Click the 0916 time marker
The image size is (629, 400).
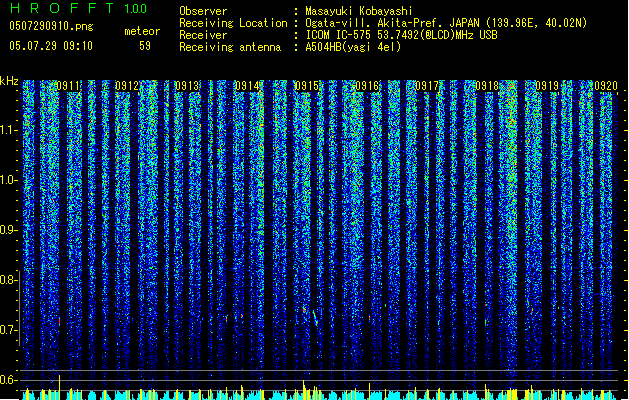coord(367,86)
